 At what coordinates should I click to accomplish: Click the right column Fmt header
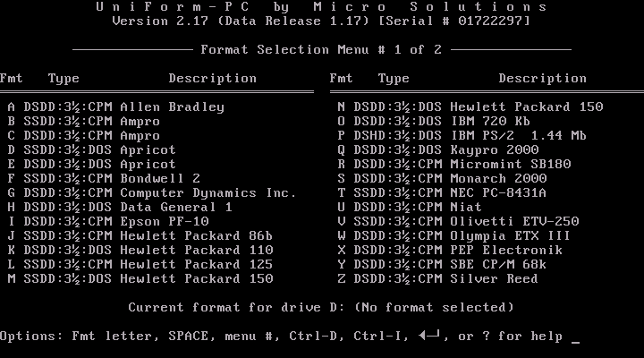tap(342, 78)
